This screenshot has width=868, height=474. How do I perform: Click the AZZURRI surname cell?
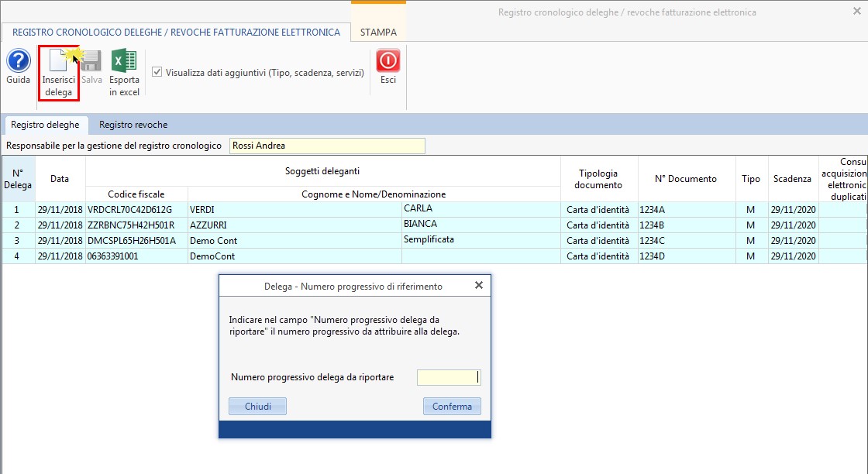294,225
